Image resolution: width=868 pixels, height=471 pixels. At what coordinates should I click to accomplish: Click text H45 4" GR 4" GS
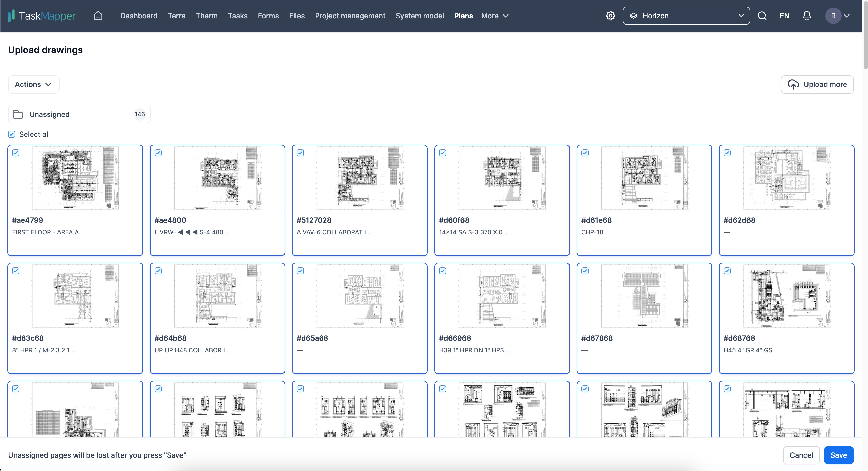coord(748,350)
